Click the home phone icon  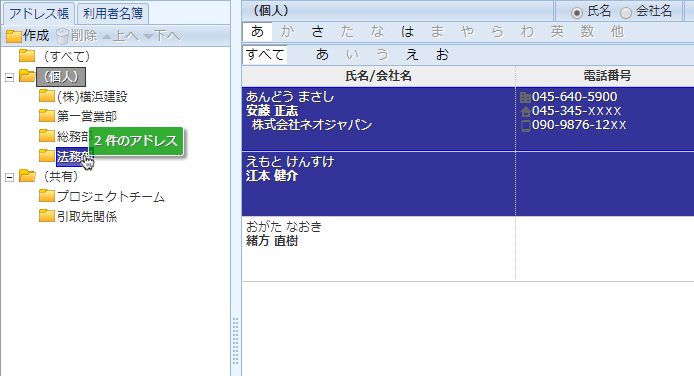(x=525, y=111)
